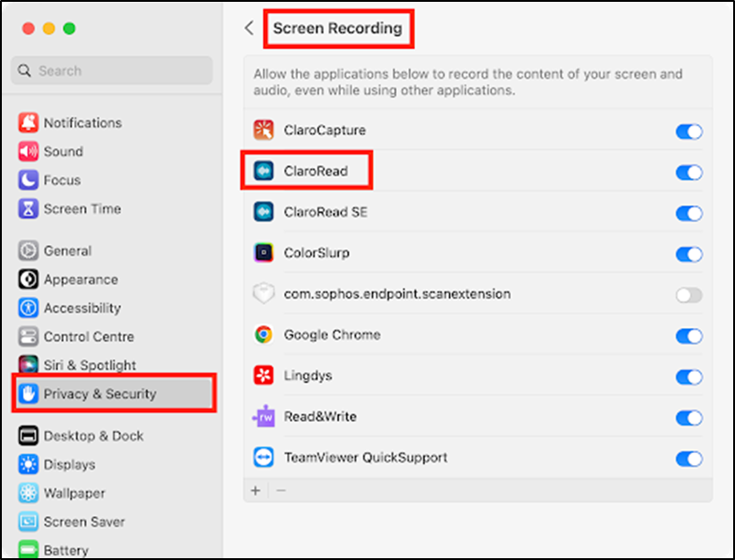The width and height of the screenshot is (735, 560).
Task: Click the Search field
Action: pyautogui.click(x=112, y=70)
